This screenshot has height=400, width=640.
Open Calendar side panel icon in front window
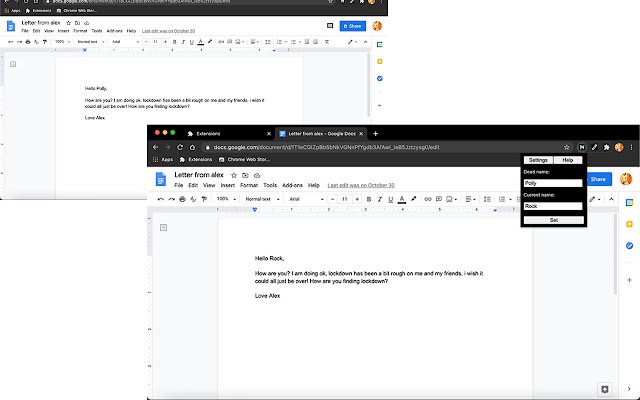pyautogui.click(x=629, y=202)
